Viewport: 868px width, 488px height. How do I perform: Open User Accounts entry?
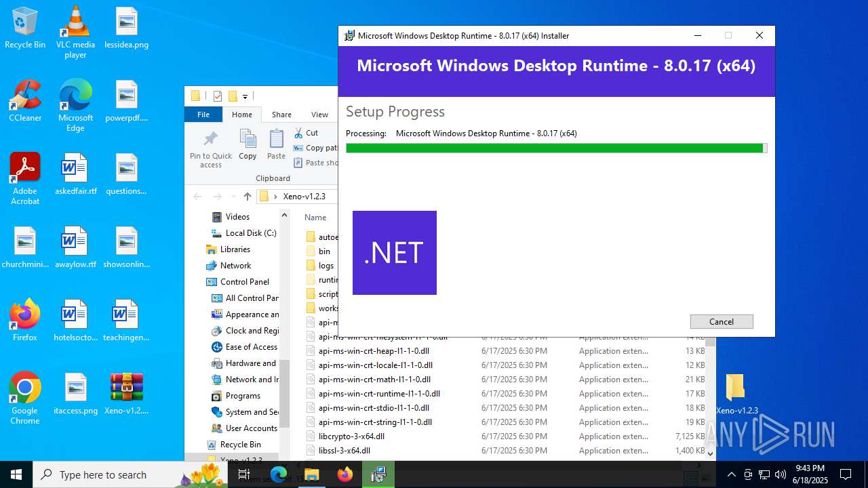[x=245, y=428]
